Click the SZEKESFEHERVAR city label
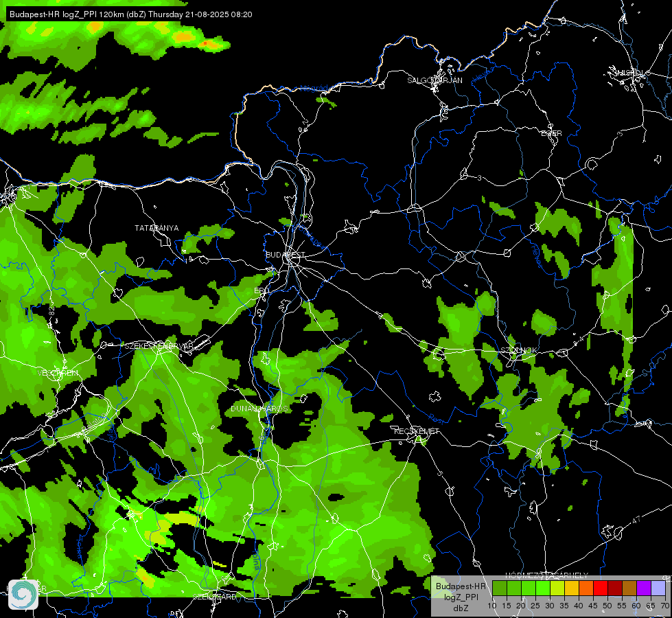This screenshot has height=618, width=672. 159,345
